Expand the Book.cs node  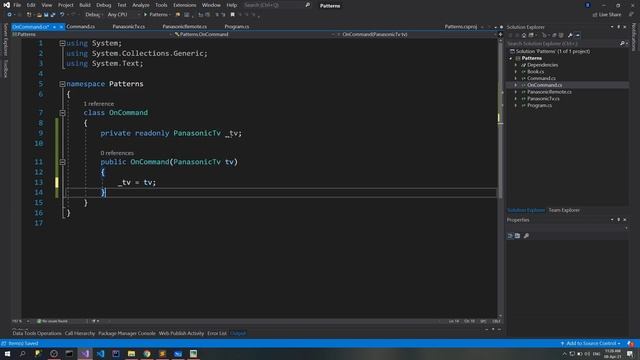516,72
